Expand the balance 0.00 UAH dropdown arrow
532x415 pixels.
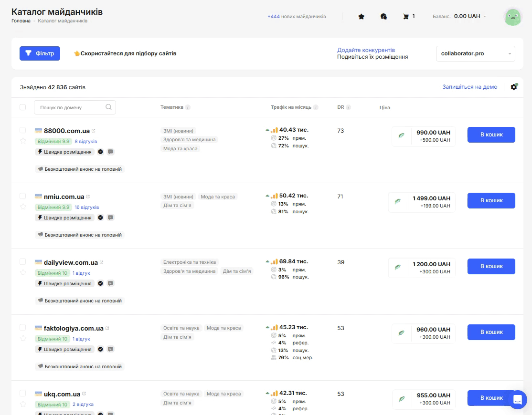485,17
